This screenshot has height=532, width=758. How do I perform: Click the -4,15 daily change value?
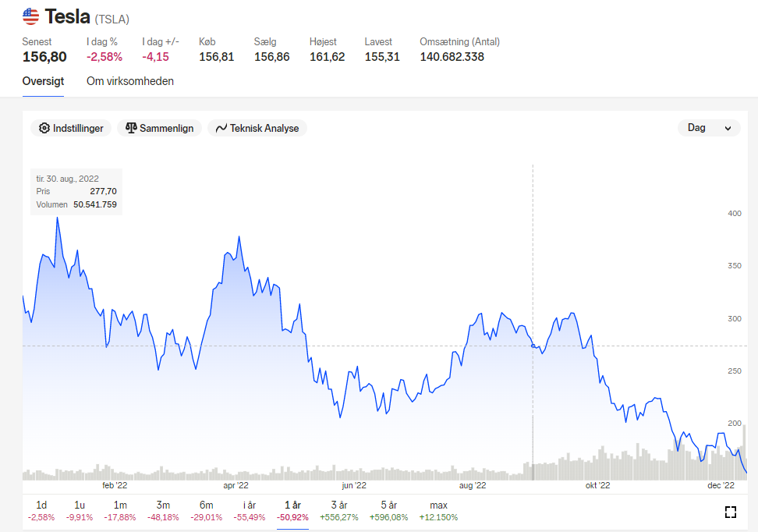coord(156,57)
